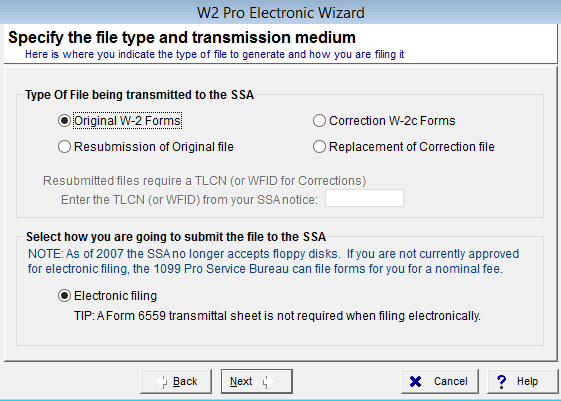Viewport: 561px width, 401px height.
Task: Select the Electronic filing radio button
Action: tap(64, 296)
